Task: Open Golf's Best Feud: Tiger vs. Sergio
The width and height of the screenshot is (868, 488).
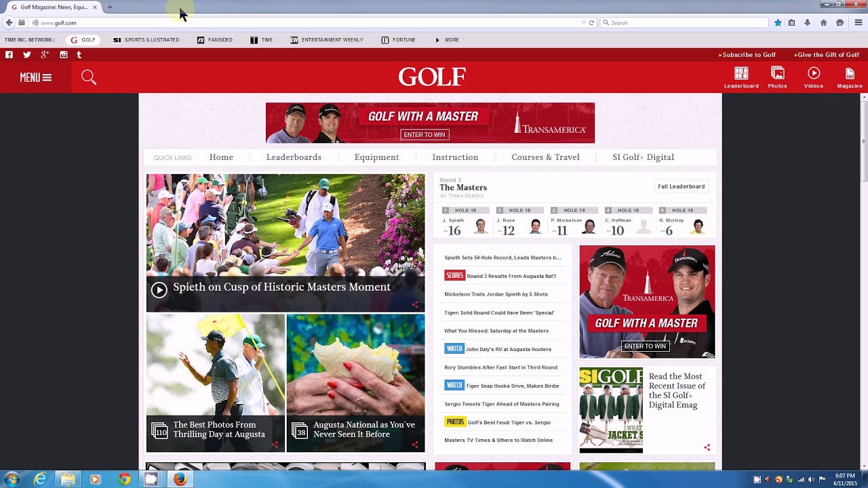Action: coord(509,422)
